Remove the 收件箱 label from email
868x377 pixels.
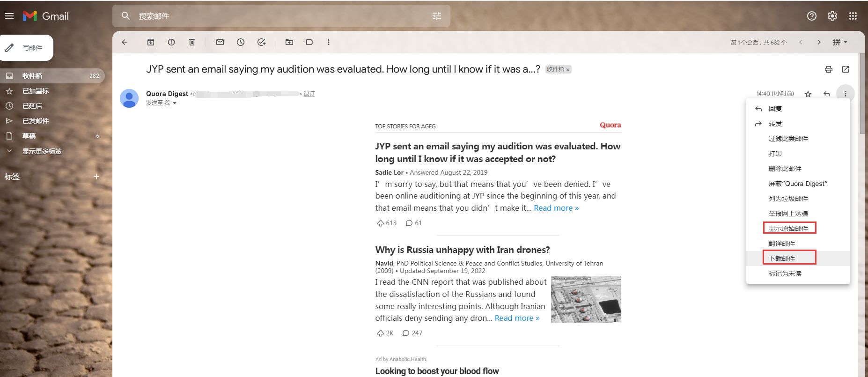568,70
